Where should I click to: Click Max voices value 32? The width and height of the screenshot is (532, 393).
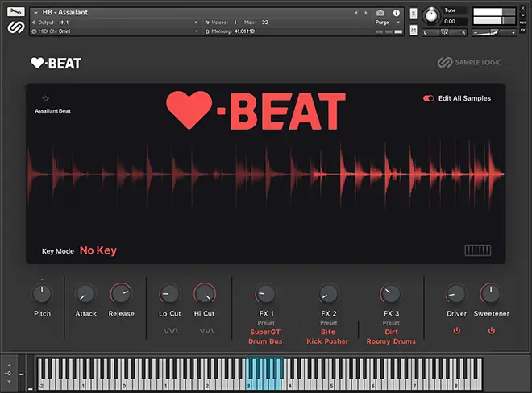tap(264, 23)
